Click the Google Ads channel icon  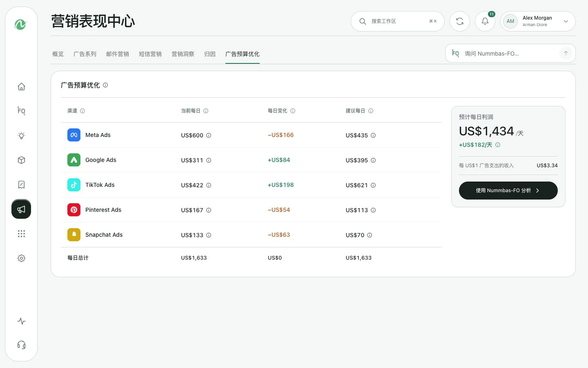74,160
